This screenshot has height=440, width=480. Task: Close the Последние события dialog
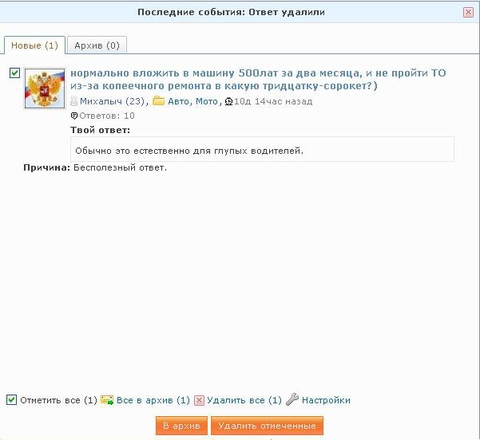click(x=468, y=12)
